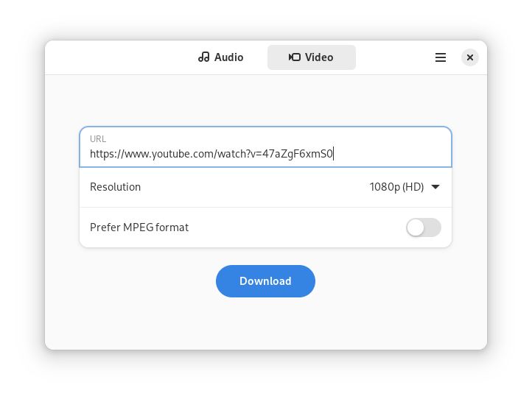Screen dimensions: 532x399
Task: Click the video camera icon on the Video tab
Action: pyautogui.click(x=295, y=57)
